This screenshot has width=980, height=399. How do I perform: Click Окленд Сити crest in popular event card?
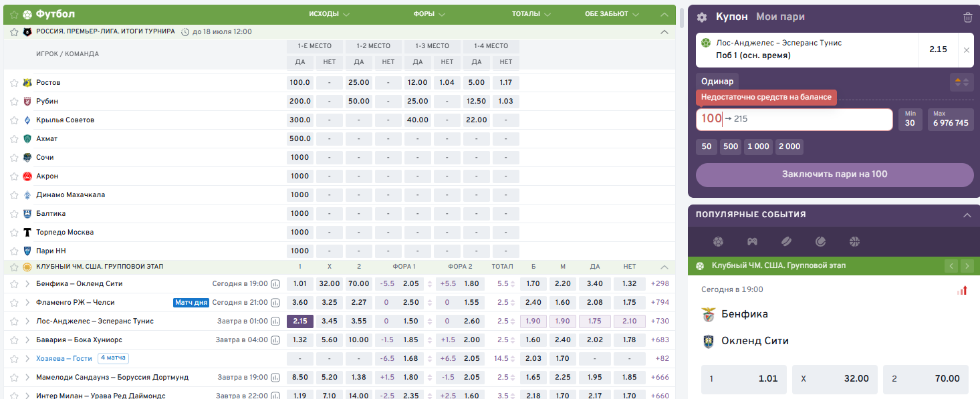[709, 341]
